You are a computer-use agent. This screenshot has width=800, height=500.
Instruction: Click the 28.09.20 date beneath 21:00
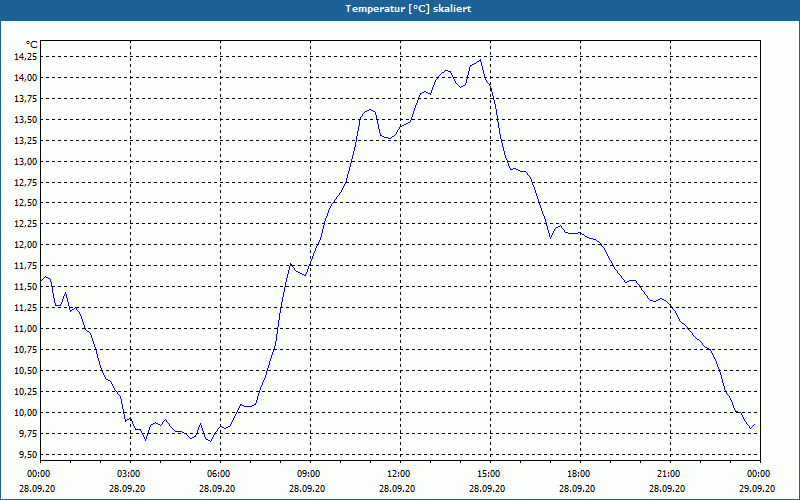click(667, 488)
